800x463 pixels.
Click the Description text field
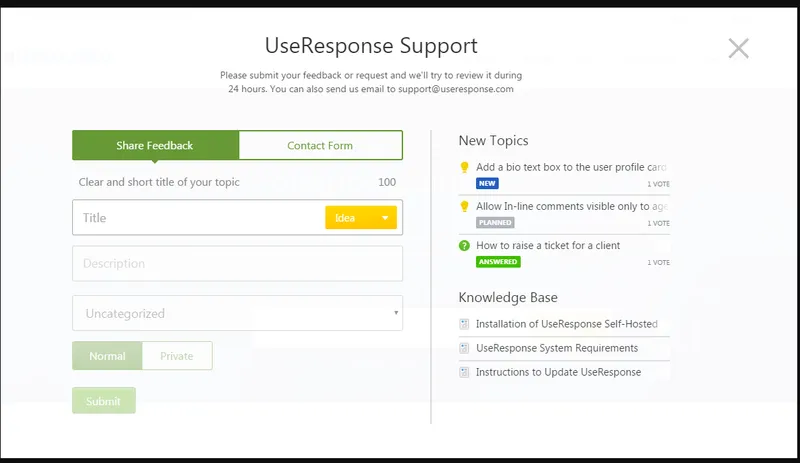click(237, 263)
